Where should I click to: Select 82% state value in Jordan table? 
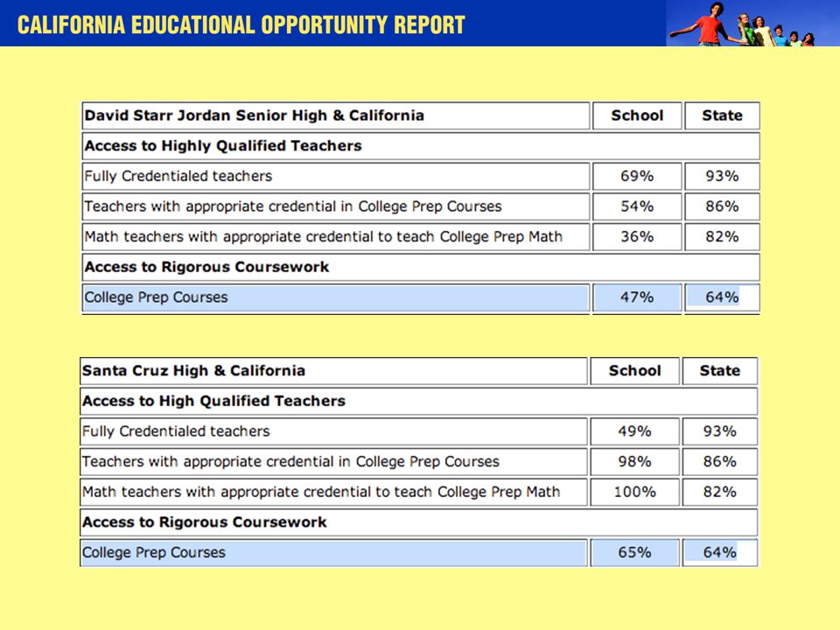point(722,237)
